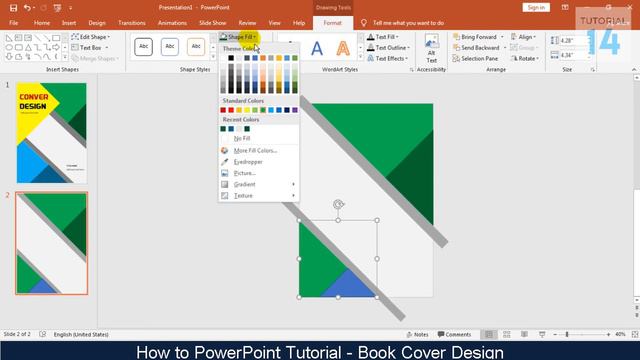Image resolution: width=640 pixels, height=360 pixels.
Task: Expand the Bring Forward arrow menu
Action: pos(502,37)
